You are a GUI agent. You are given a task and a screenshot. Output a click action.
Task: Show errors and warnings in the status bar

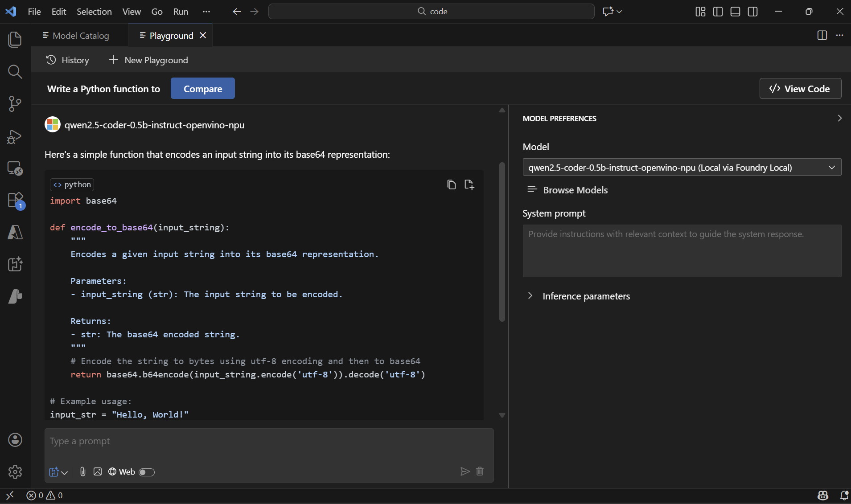pyautogui.click(x=45, y=495)
